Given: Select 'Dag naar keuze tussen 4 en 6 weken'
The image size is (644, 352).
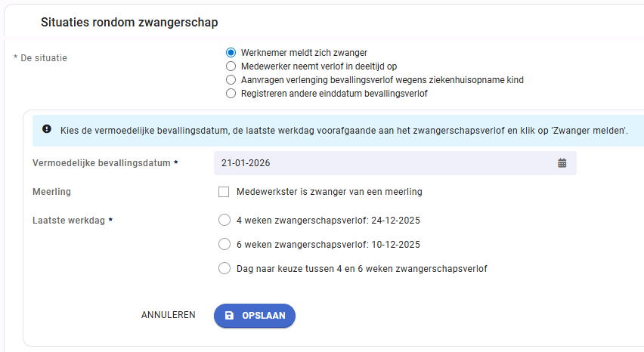Looking at the screenshot, I should click(224, 268).
